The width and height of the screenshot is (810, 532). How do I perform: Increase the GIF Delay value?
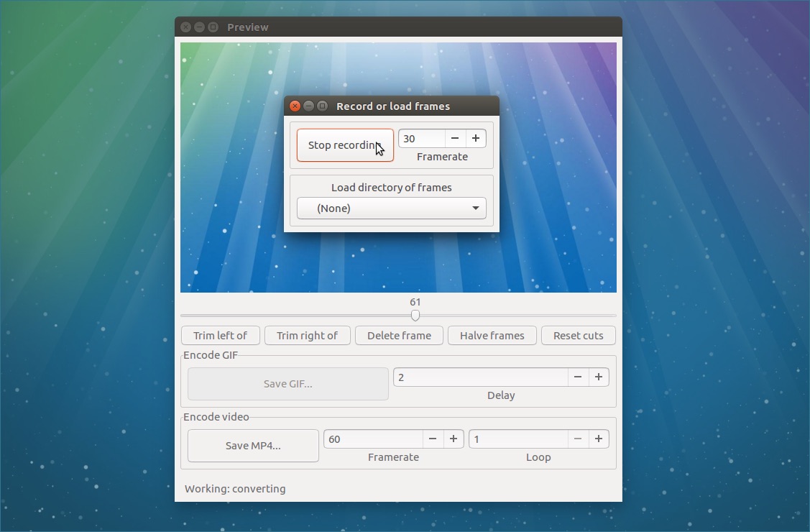tap(599, 377)
